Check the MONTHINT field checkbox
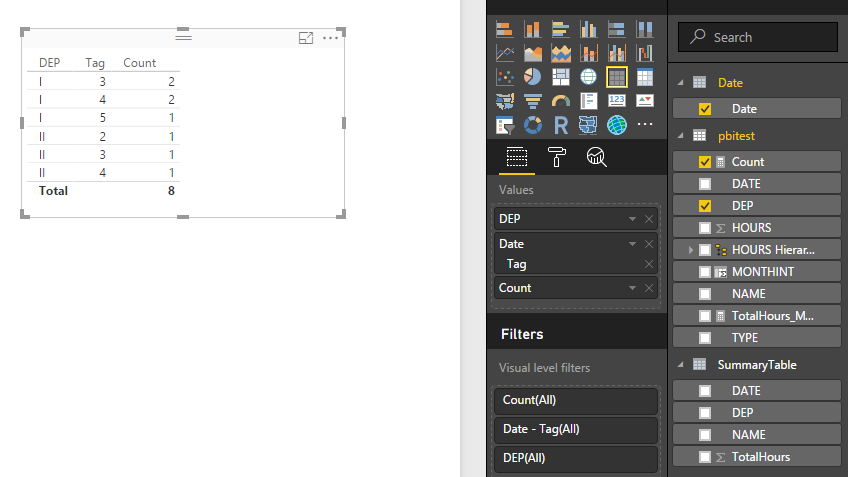 [705, 271]
